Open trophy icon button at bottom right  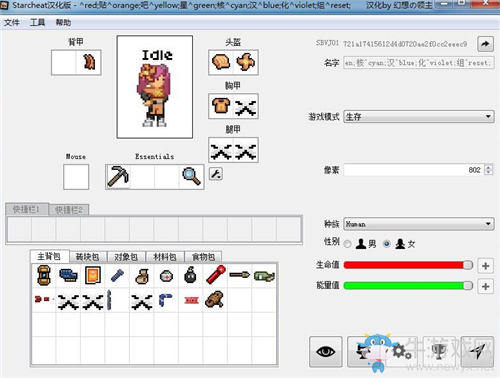[440, 351]
